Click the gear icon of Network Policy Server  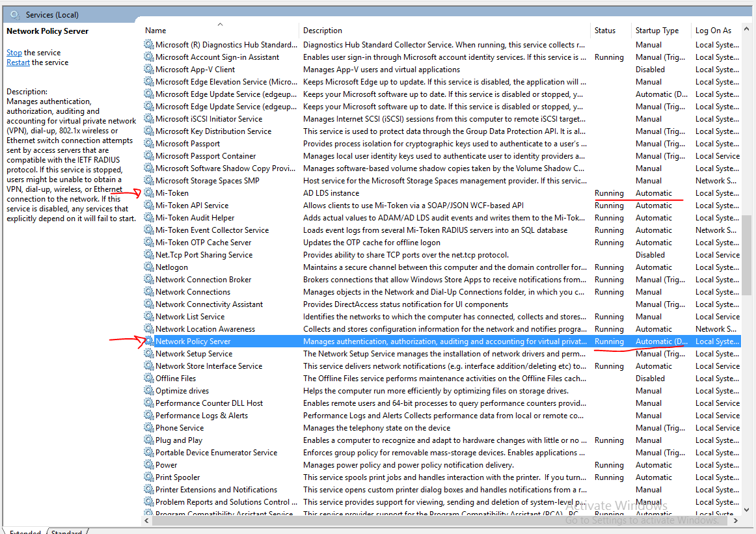pos(148,341)
